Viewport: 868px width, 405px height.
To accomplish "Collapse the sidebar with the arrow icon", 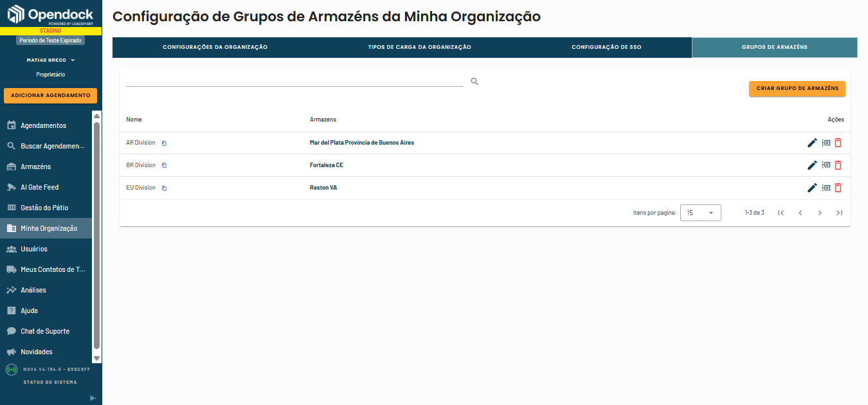I will pyautogui.click(x=93, y=398).
